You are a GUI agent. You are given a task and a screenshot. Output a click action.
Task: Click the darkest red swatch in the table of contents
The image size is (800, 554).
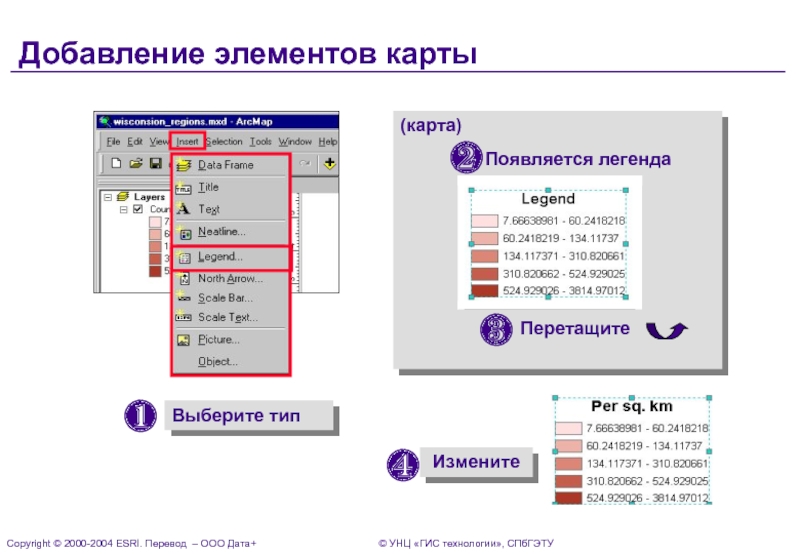tap(155, 271)
